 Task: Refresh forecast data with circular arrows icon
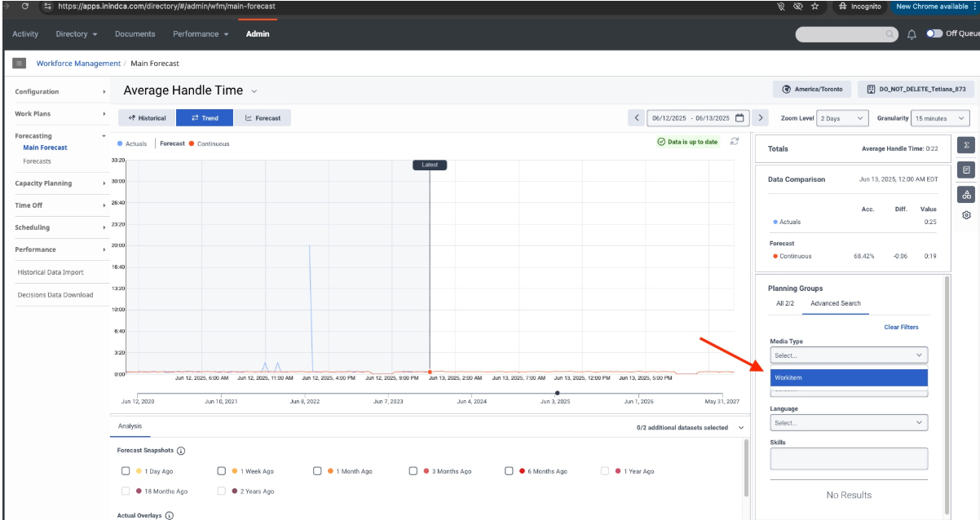coord(735,141)
